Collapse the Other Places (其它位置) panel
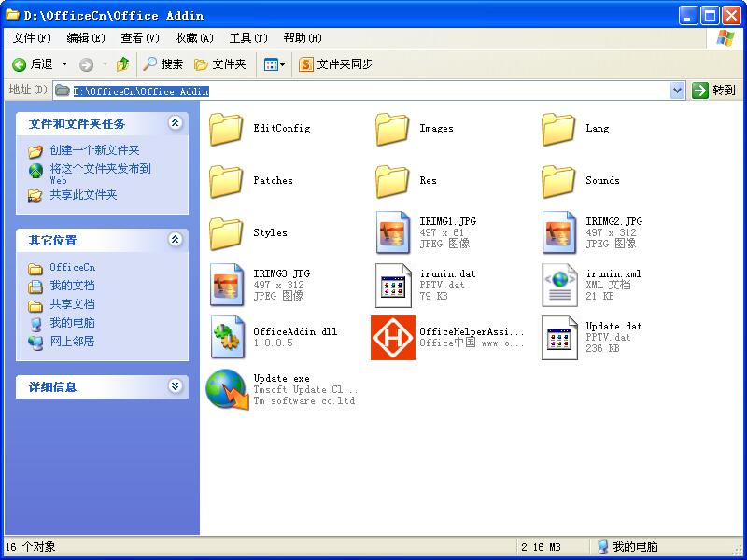The image size is (747, 560). (175, 239)
